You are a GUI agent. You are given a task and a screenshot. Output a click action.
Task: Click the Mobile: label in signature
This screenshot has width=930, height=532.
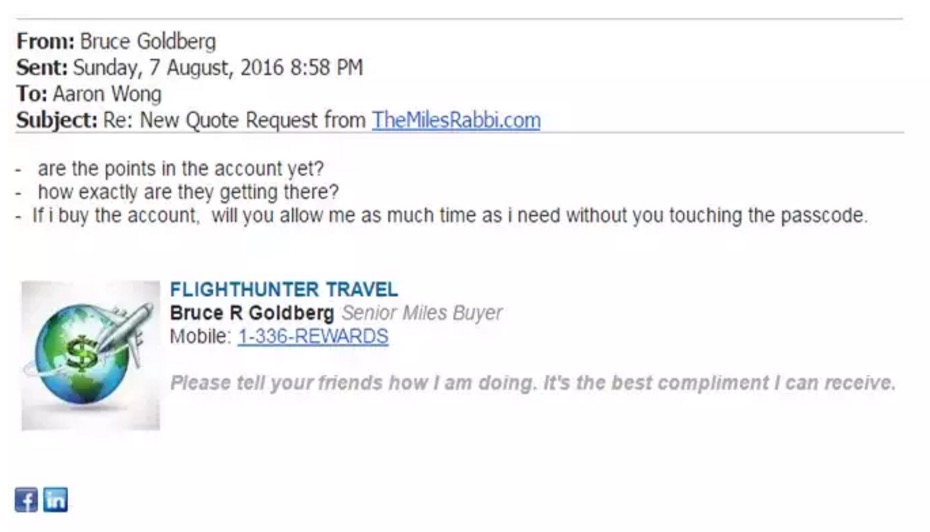[200, 337]
